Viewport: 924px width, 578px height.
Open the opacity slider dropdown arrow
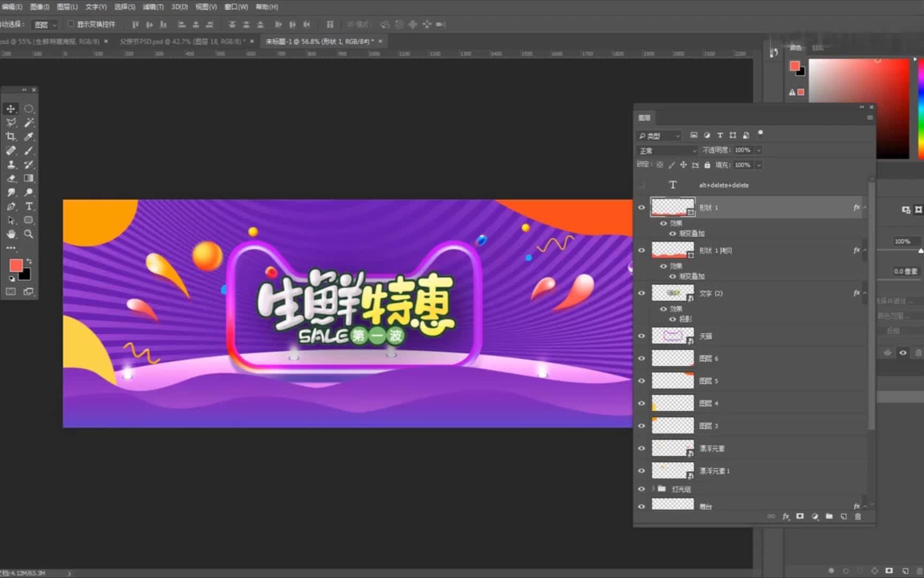click(758, 150)
